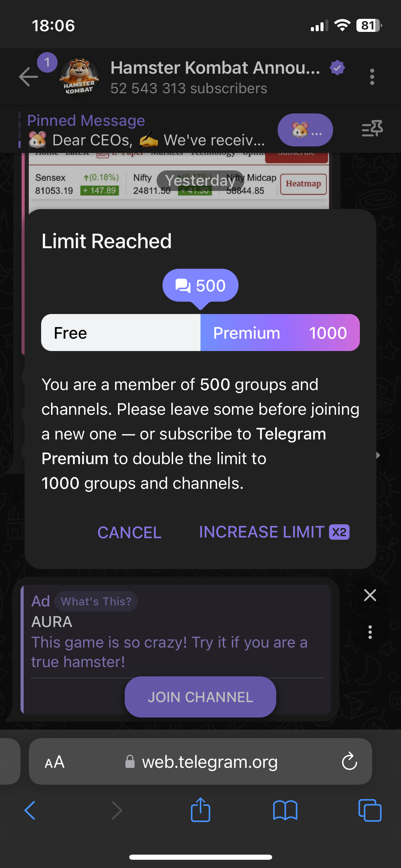
Task: Open Safari reader and text size menu
Action: tap(54, 762)
